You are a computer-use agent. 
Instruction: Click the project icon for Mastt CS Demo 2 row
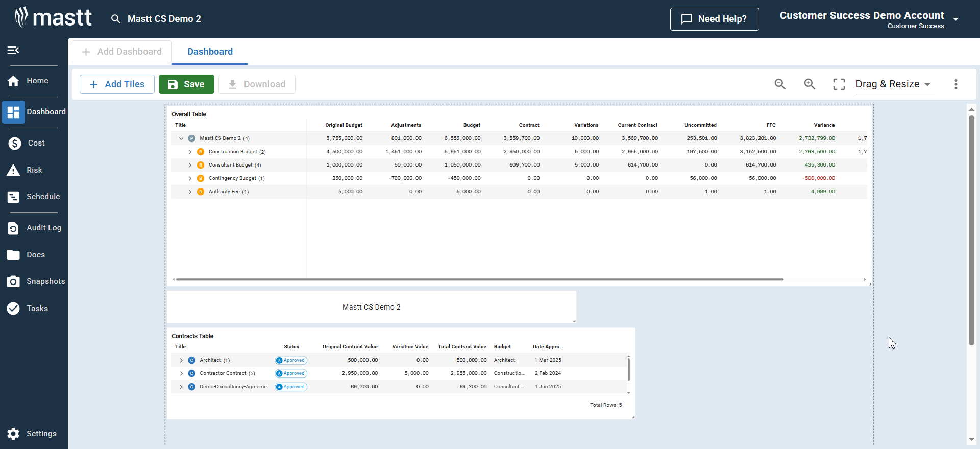pyautogui.click(x=192, y=138)
